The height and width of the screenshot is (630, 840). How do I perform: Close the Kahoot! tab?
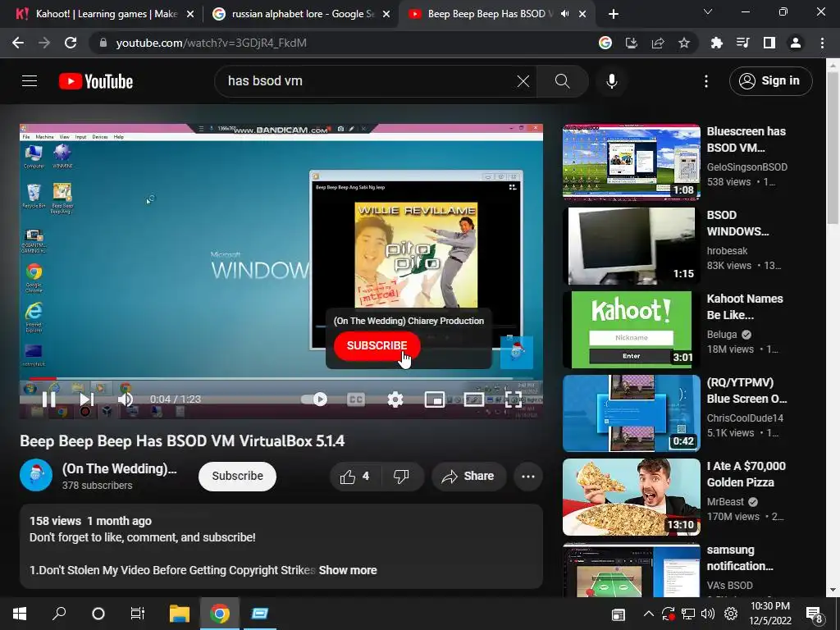[x=190, y=15]
